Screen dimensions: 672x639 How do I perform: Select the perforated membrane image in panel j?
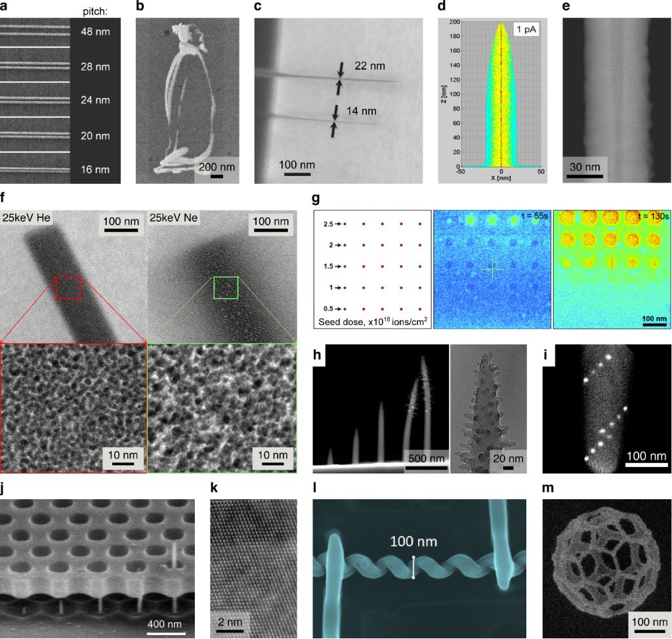97,558
